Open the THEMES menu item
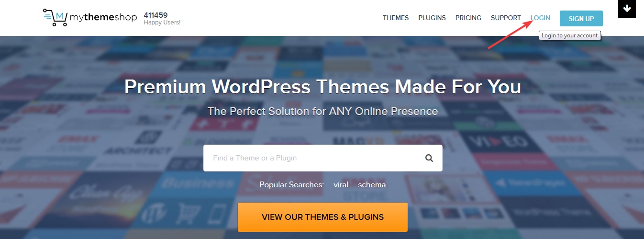644x239 pixels. [396, 18]
